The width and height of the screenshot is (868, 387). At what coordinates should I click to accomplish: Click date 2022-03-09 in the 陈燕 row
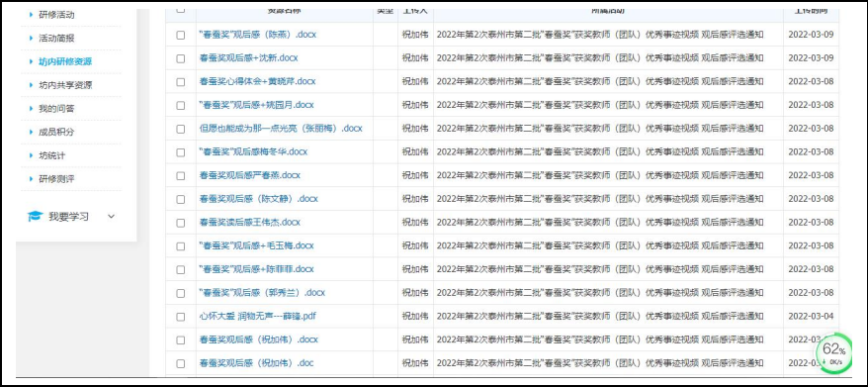point(811,35)
